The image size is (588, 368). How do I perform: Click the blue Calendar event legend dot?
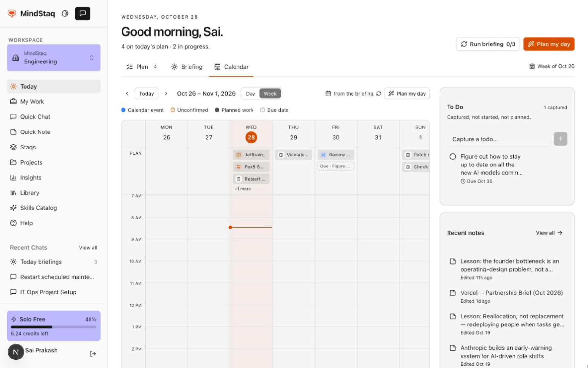click(123, 110)
